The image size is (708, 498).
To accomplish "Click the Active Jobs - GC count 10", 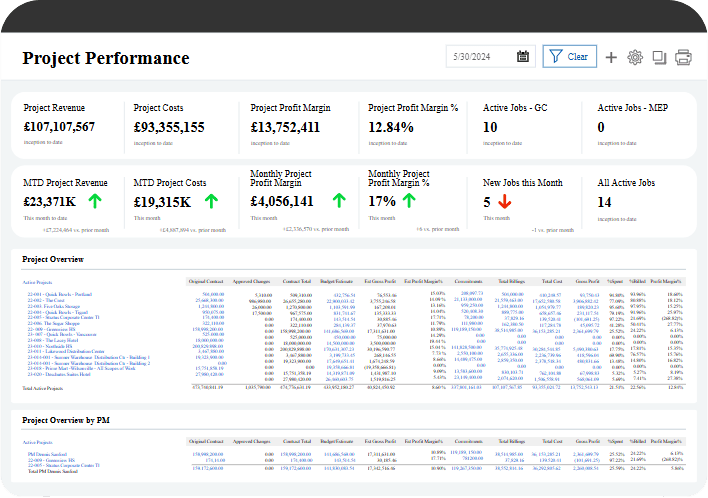I will pos(490,127).
